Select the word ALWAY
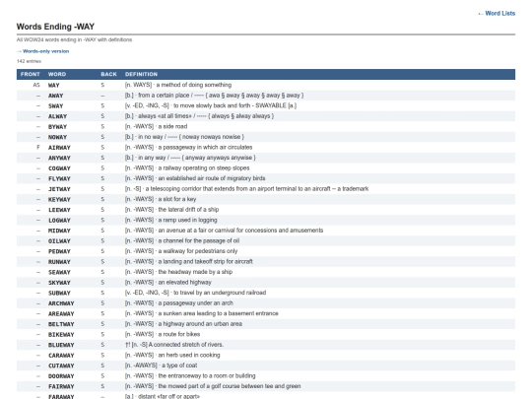532x399 pixels. click(x=57, y=116)
